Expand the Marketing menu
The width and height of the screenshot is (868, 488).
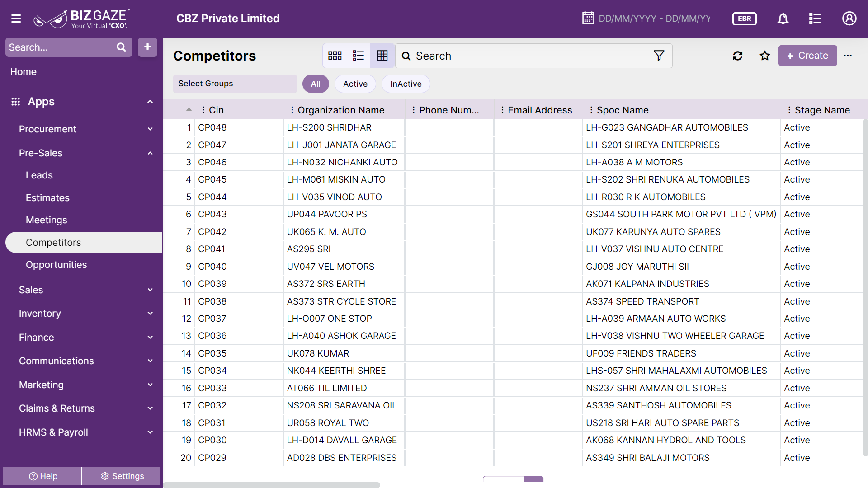tap(150, 385)
